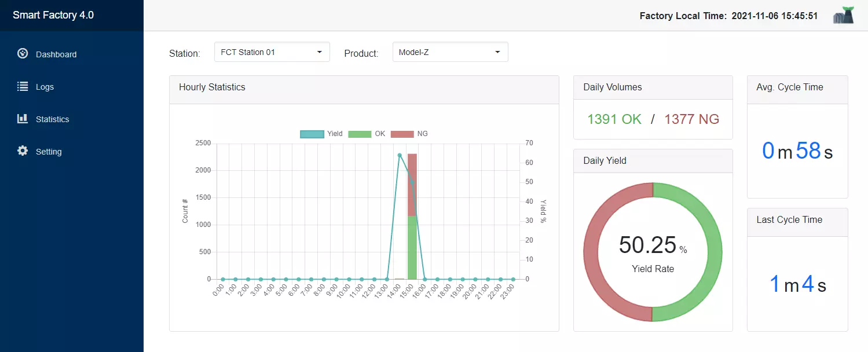Click the Smart Factory 4.0 title
This screenshot has height=352, width=868.
53,15
